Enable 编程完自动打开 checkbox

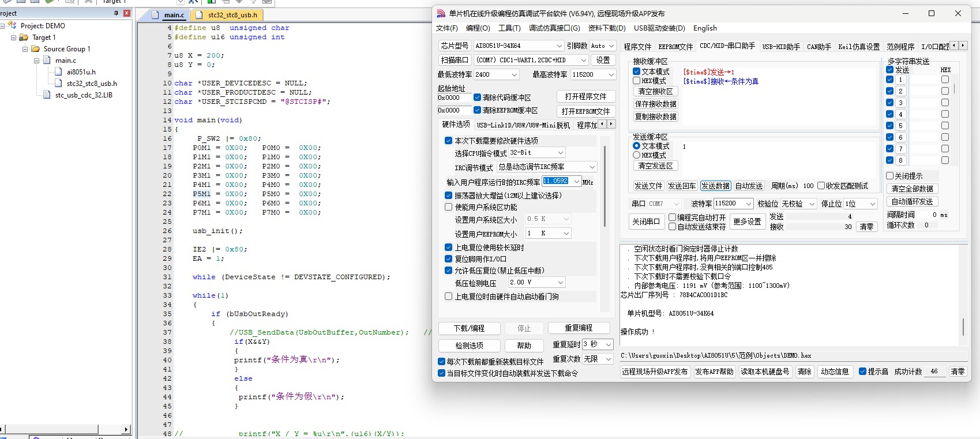672,217
